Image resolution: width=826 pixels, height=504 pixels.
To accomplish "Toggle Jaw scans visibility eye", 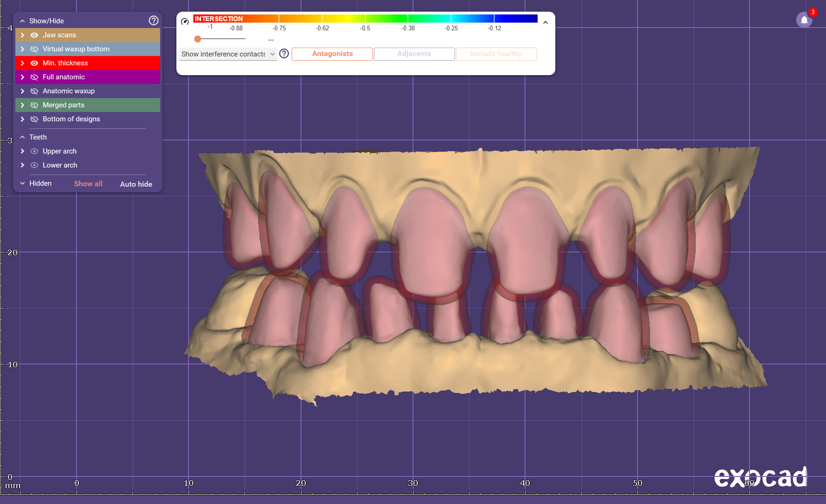I will 34,35.
